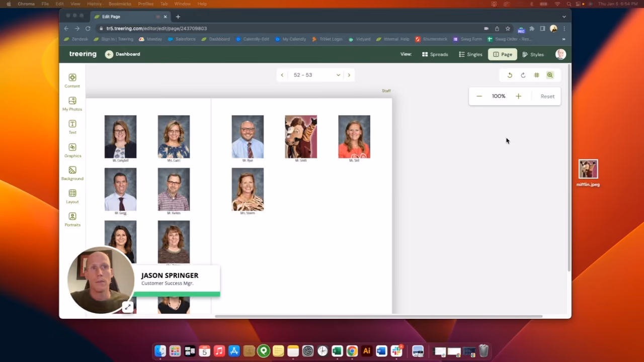Click the treering logo

pyautogui.click(x=83, y=54)
